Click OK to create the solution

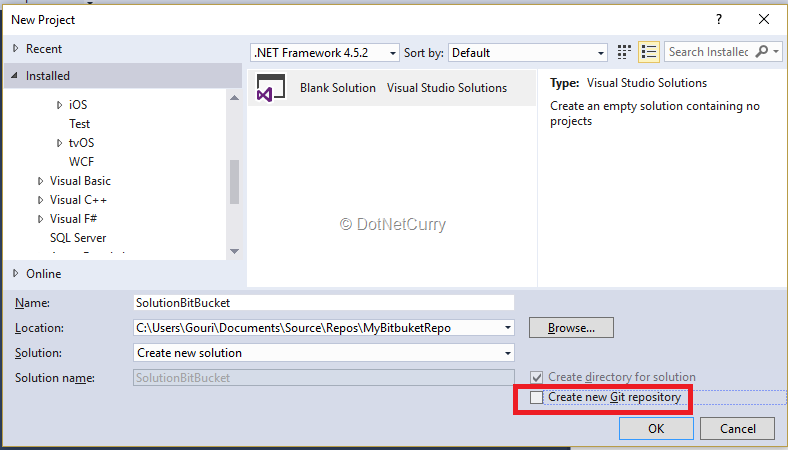(656, 428)
